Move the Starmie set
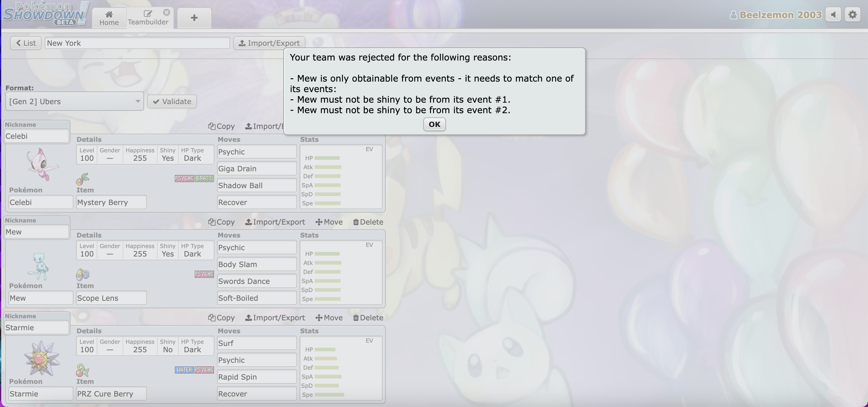This screenshot has height=407, width=868. [x=329, y=318]
